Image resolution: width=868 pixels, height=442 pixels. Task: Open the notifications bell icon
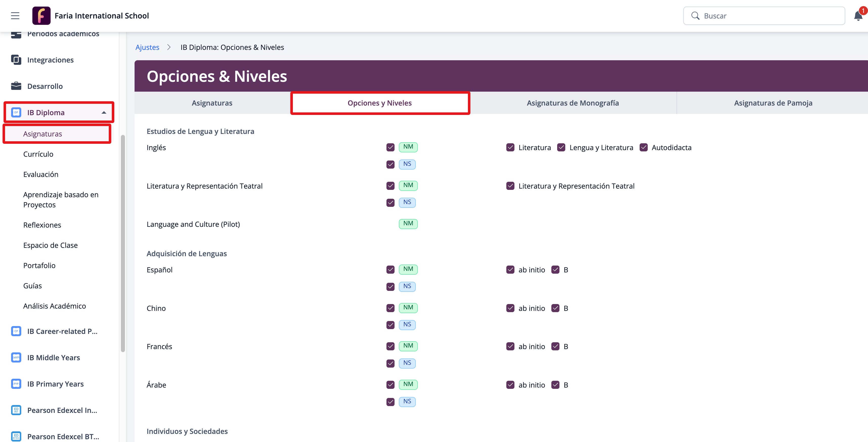coord(858,16)
